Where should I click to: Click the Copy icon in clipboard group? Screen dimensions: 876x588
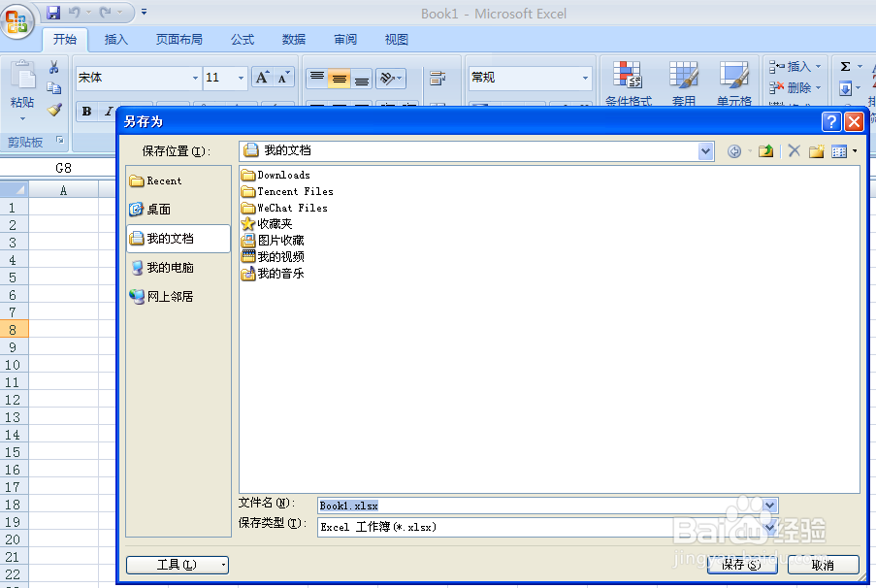54,87
